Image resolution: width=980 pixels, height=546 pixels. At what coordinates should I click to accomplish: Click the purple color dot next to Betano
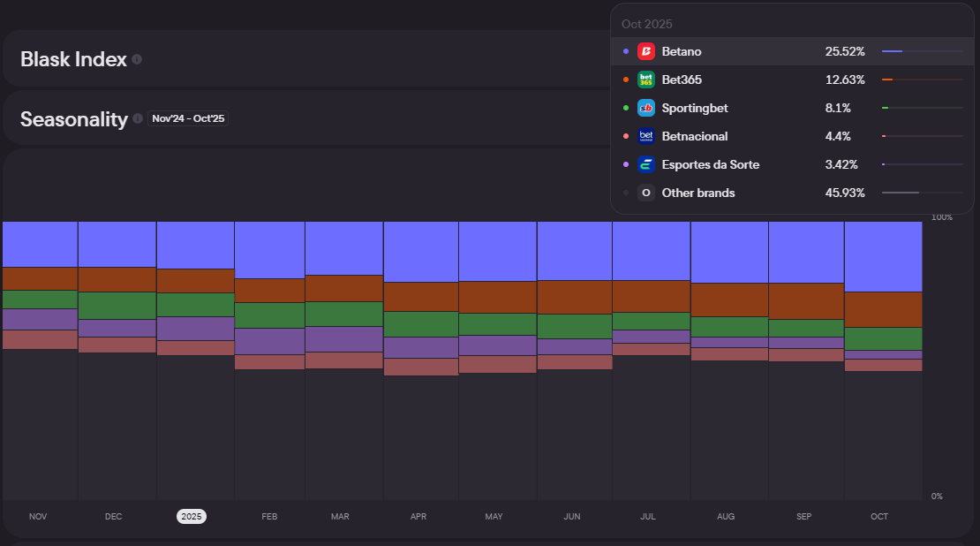click(626, 51)
